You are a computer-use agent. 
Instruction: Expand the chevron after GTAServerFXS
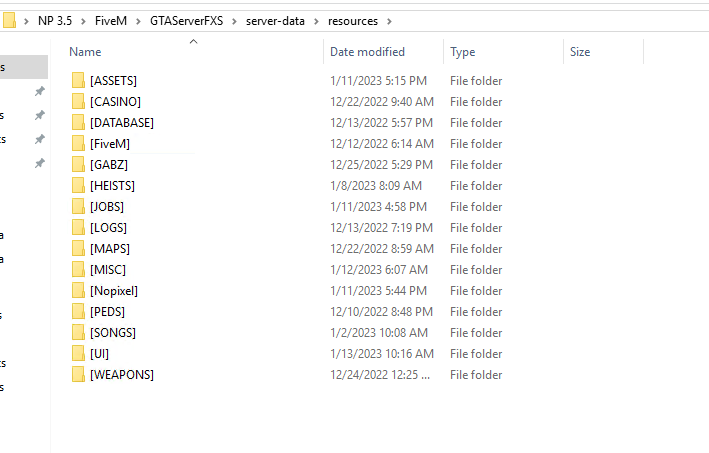(x=234, y=21)
